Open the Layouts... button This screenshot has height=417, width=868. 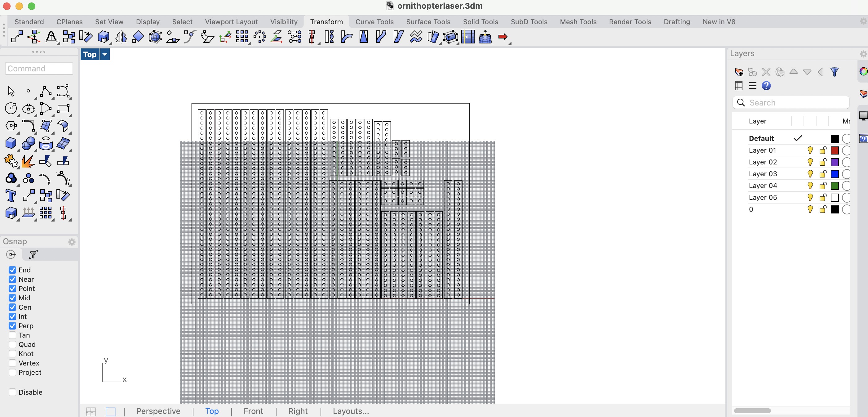pos(351,411)
